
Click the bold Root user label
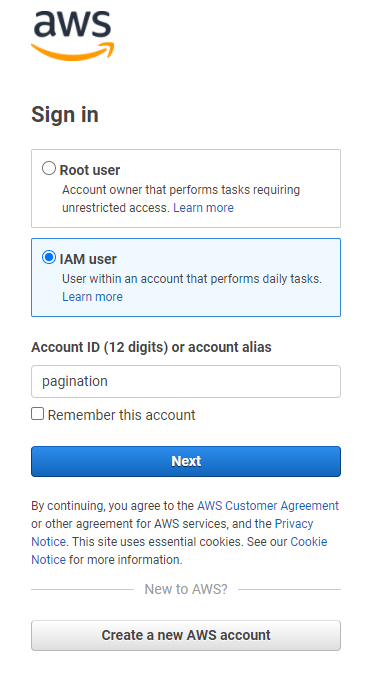tap(90, 170)
